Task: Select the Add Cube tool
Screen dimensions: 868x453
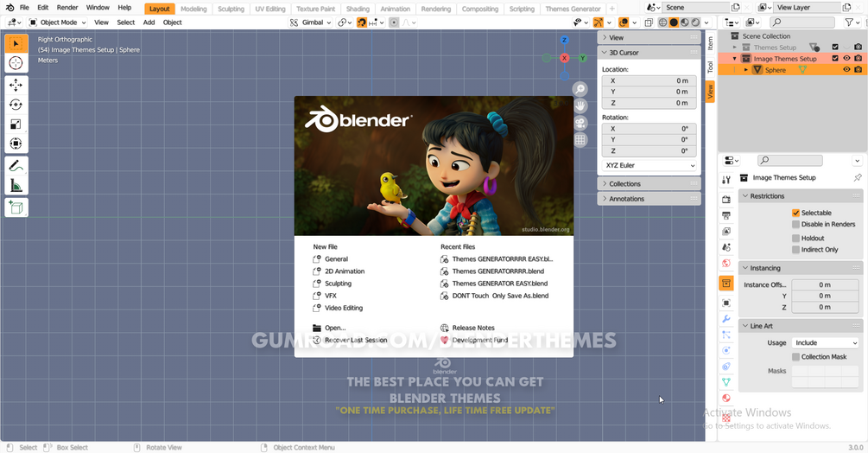Action: tap(16, 207)
